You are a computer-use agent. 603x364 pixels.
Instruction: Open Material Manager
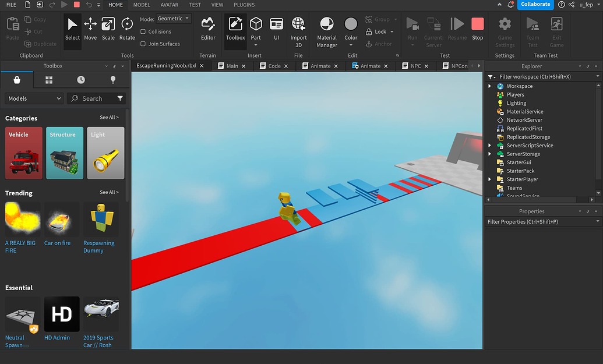tap(326, 32)
